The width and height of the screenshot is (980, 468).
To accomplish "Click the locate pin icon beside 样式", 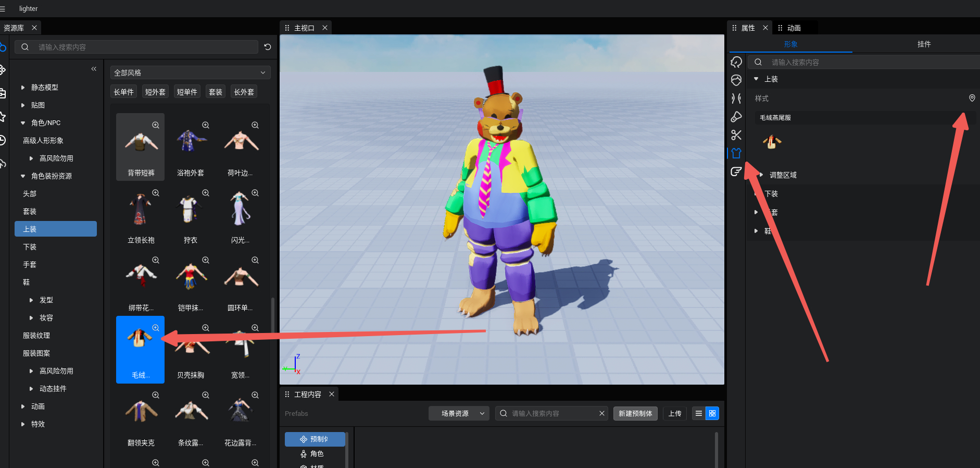I will (x=972, y=98).
